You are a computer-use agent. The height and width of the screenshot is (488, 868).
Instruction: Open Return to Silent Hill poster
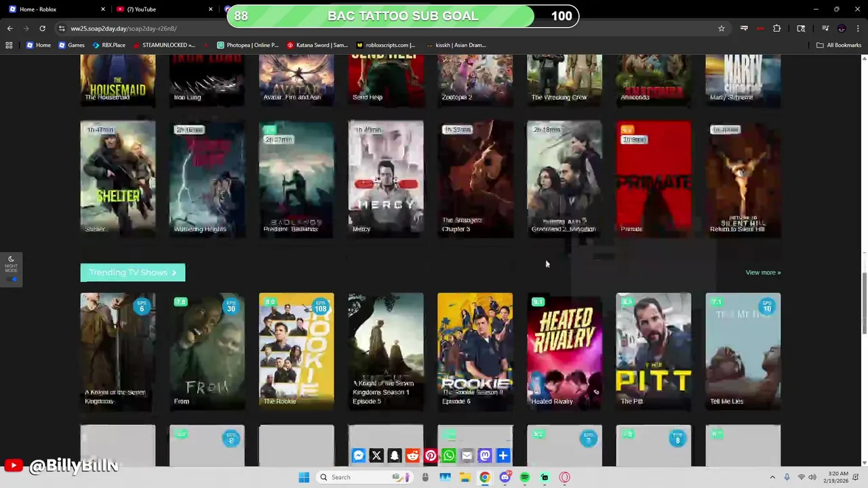click(x=743, y=179)
